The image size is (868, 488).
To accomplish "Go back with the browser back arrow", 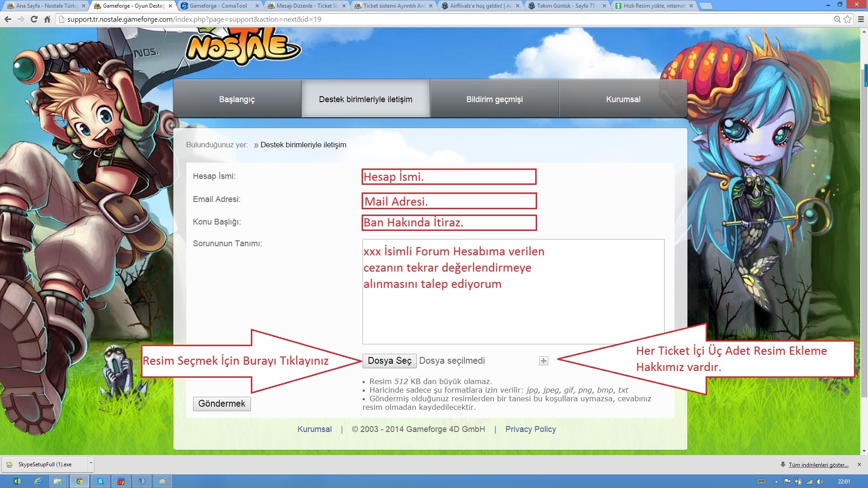I will point(8,19).
